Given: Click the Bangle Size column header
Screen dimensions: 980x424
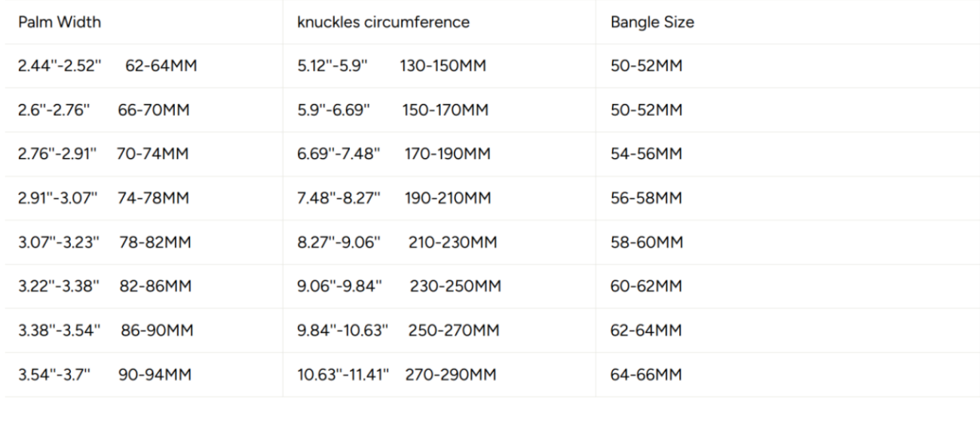Looking at the screenshot, I should tap(652, 23).
